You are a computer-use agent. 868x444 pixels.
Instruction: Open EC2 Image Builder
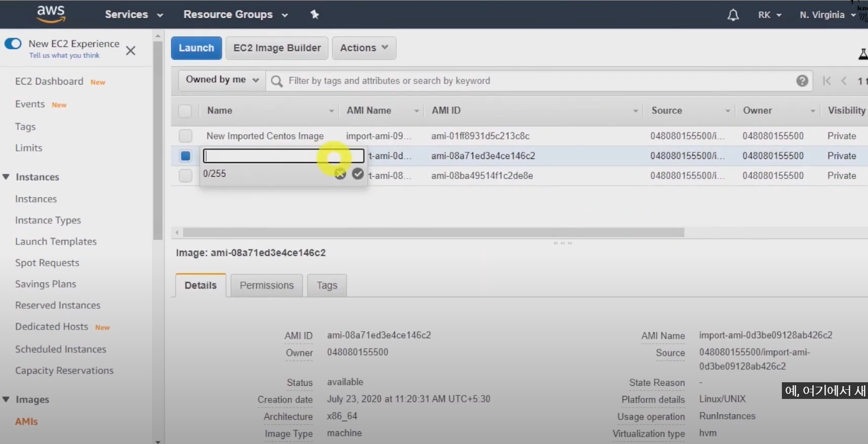pyautogui.click(x=277, y=48)
